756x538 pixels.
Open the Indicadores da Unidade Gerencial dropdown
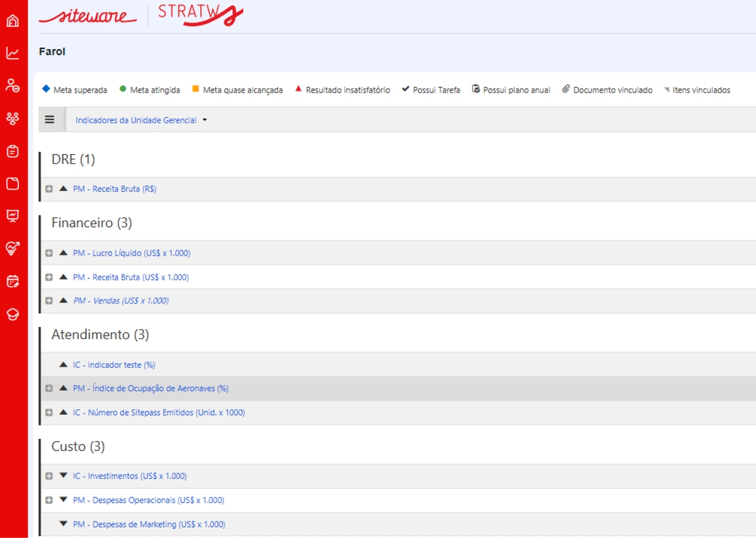(x=141, y=120)
